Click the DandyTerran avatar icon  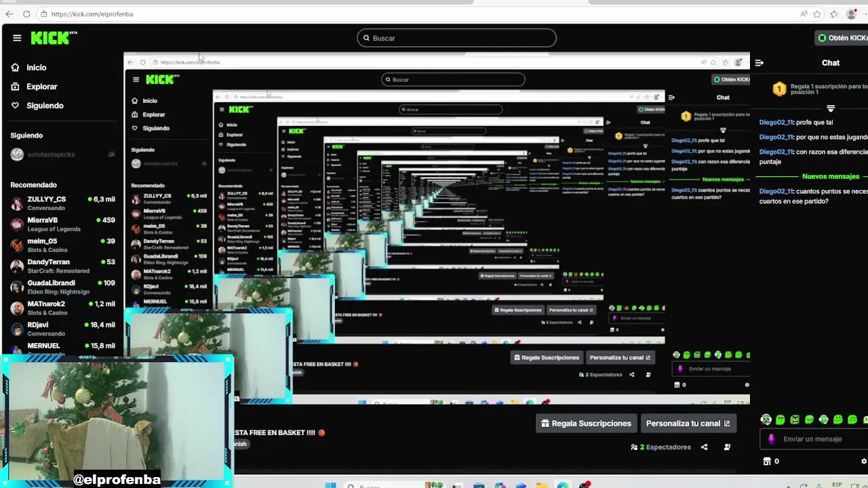17,266
